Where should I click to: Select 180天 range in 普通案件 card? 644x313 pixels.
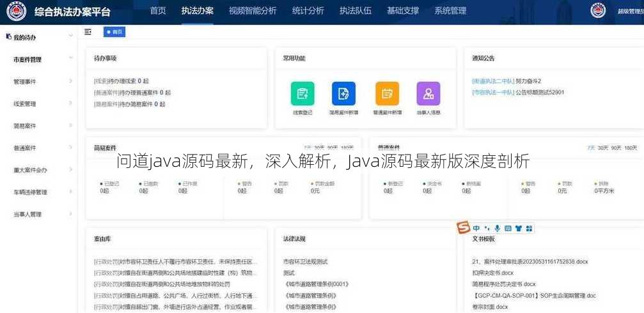[631, 148]
